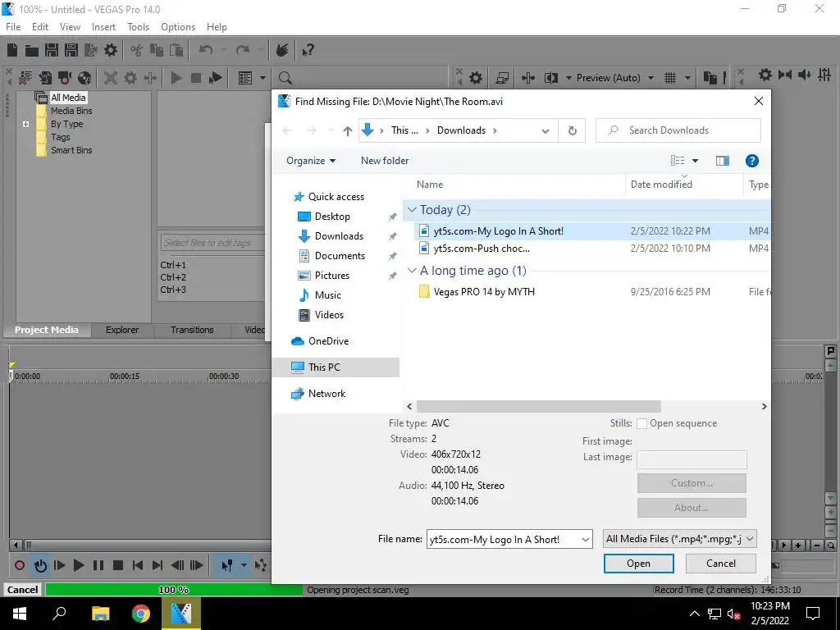840x630 pixels.
Task: Click the Cut scissors icon
Action: (x=137, y=50)
